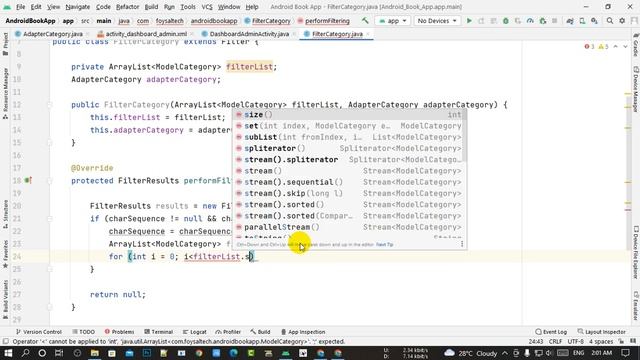Open the Build Variants side panel
This screenshot has width=640, height=360.
click(5, 299)
